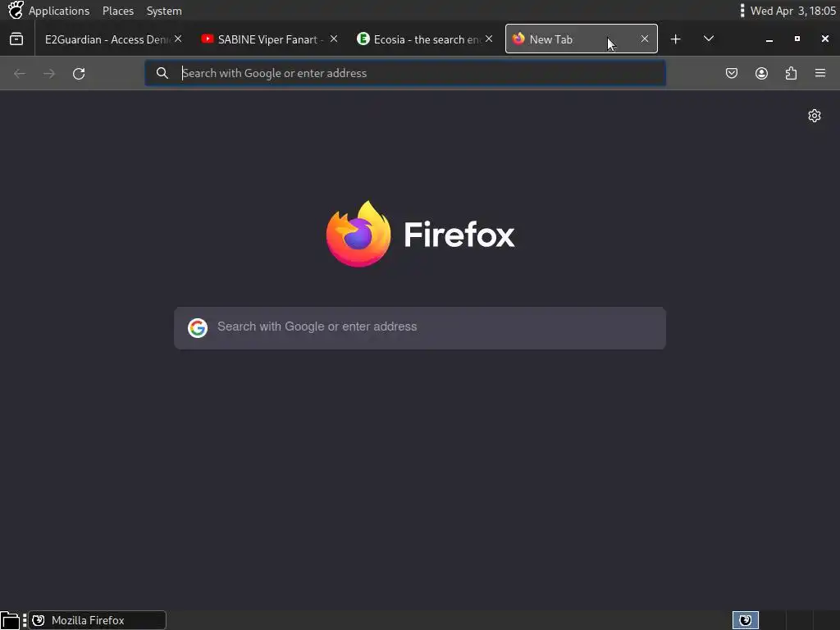Close the Firefox window
This screenshot has width=840, height=630.
[x=825, y=39]
